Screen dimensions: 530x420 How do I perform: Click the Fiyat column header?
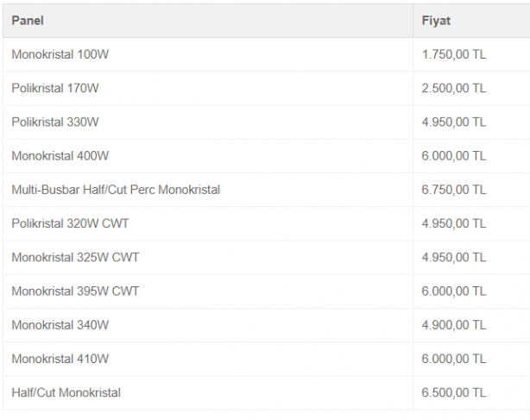(436, 20)
